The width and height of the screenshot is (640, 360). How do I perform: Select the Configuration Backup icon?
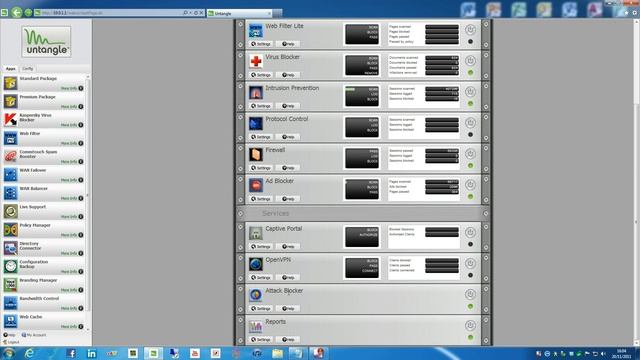(11, 267)
